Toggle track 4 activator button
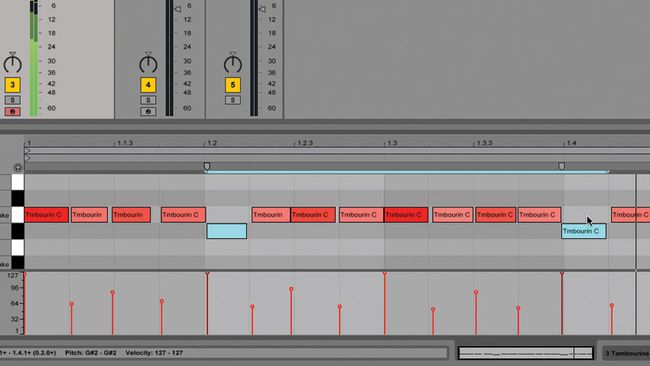Screen dimensions: 650x366 [x=148, y=85]
